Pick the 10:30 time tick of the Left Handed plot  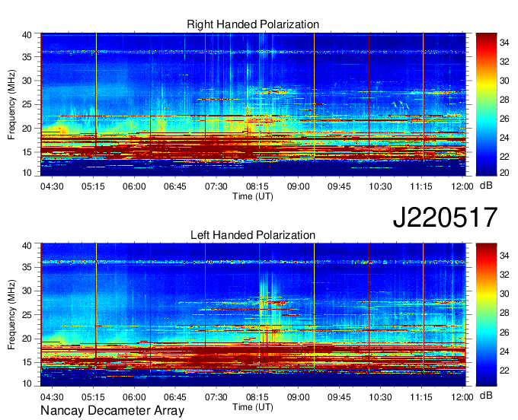point(380,397)
